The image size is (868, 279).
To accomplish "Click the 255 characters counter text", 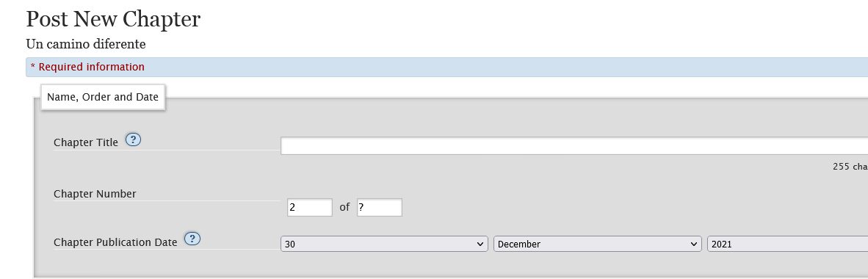I will [x=850, y=166].
